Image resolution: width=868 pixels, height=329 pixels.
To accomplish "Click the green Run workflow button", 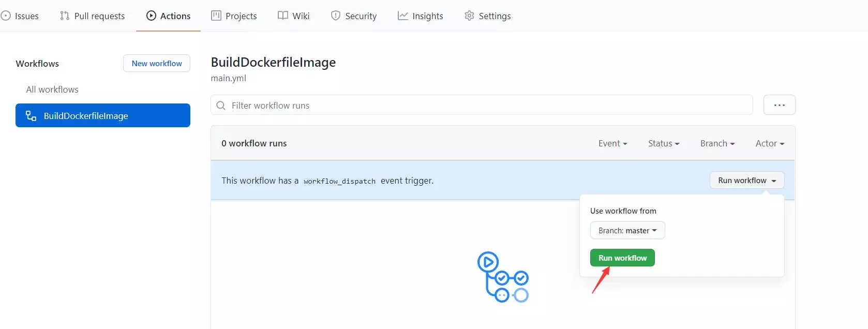I will point(622,258).
